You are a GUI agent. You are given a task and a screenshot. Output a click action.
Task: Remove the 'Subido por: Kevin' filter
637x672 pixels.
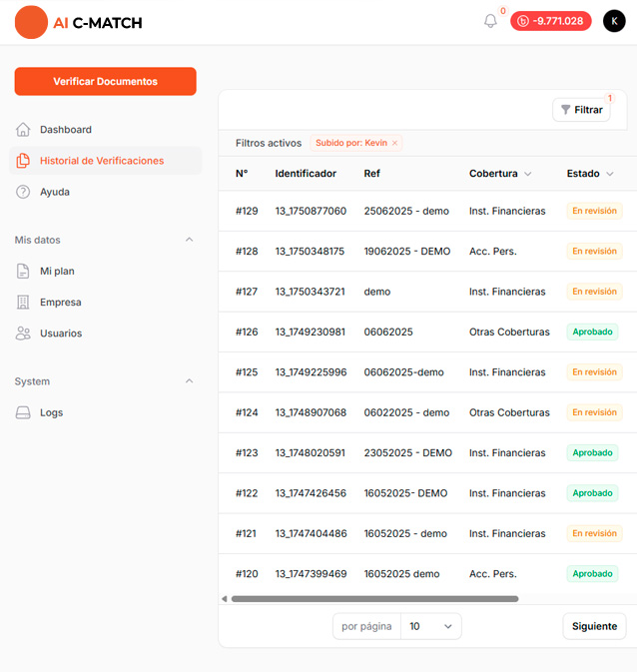394,143
